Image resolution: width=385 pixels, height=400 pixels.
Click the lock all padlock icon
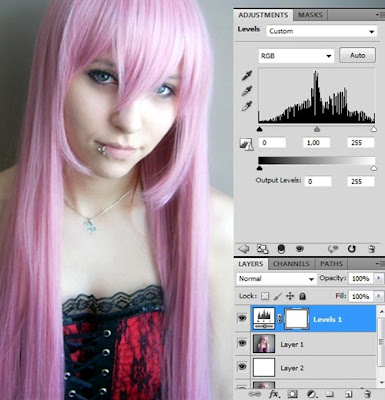(x=302, y=296)
